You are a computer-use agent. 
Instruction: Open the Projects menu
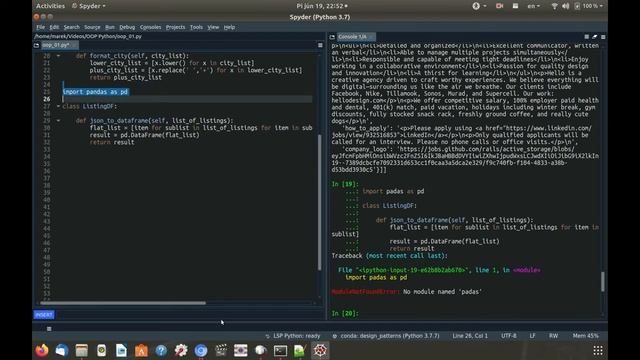176,27
